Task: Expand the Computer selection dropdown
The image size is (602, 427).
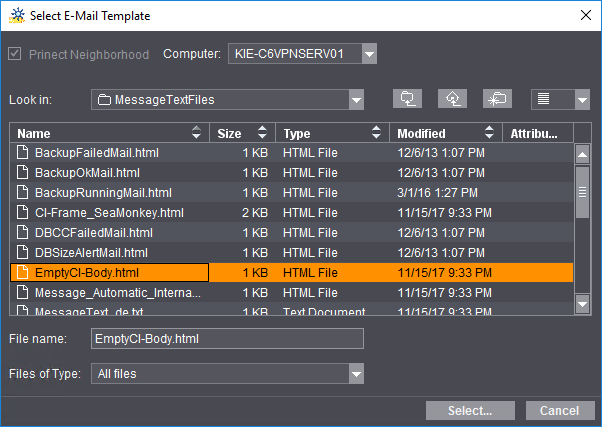Action: click(x=369, y=54)
